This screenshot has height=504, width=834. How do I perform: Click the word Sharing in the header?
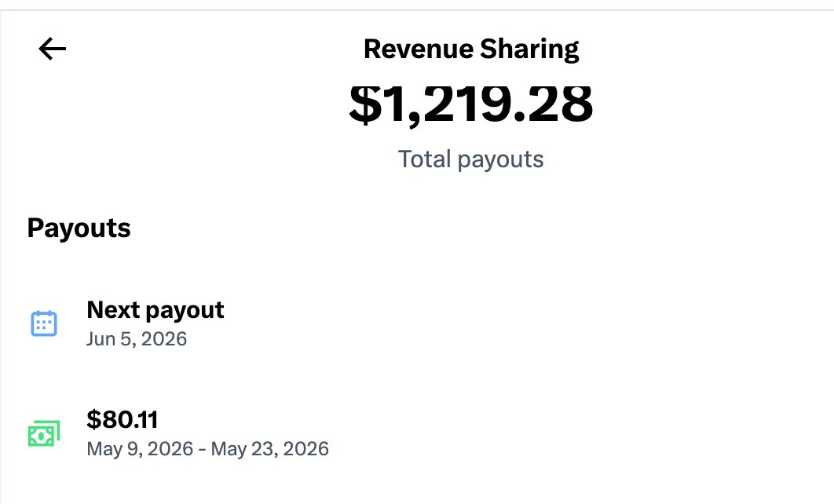529,50
